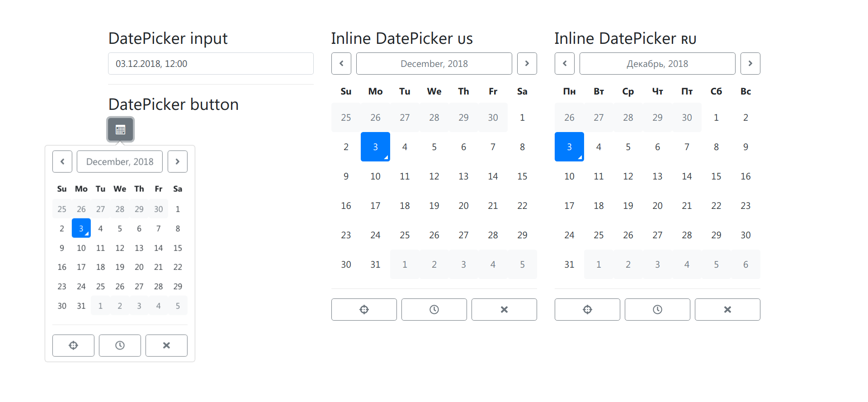Clear the date in RU inline picker
Screen dimensions: 868x402
tap(727, 309)
